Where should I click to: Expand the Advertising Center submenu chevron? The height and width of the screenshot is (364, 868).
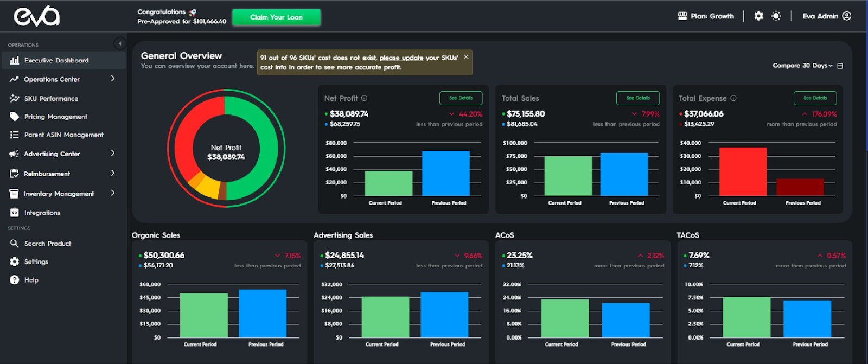pyautogui.click(x=113, y=153)
